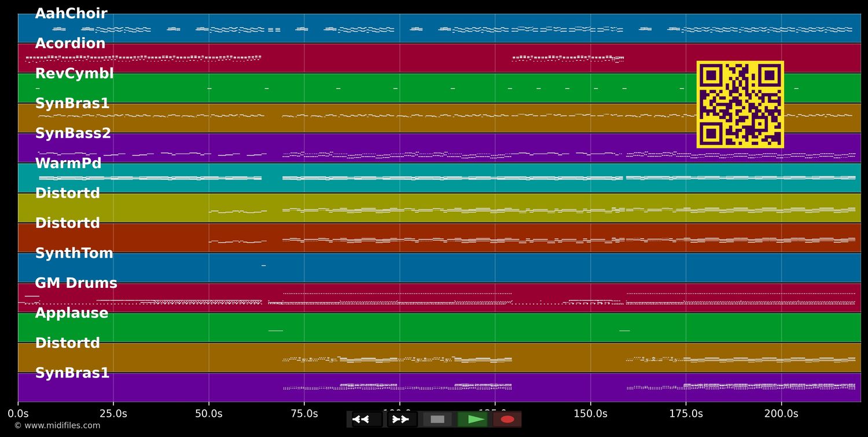
Task: Select the AahChoir track label
Action: (x=71, y=14)
